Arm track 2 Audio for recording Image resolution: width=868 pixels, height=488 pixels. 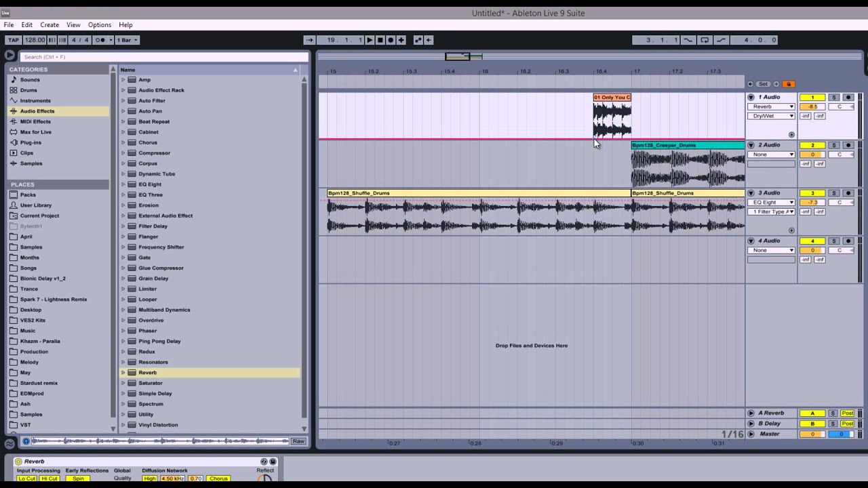pyautogui.click(x=848, y=145)
